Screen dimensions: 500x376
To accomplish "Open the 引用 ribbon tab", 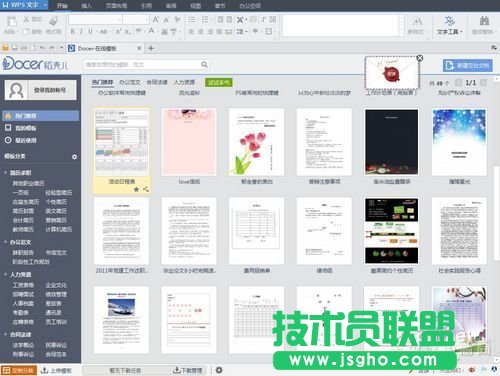I will point(146,6).
